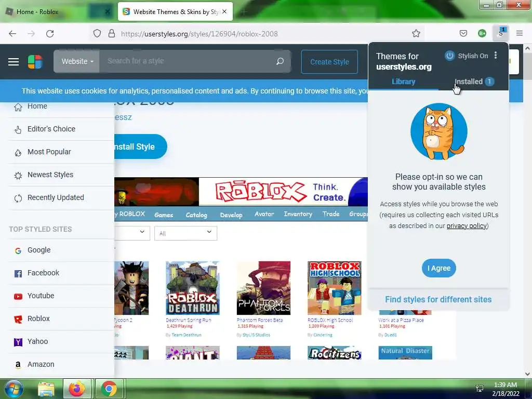Open the Pocket save icon
The height and width of the screenshot is (399, 532).
click(463, 33)
